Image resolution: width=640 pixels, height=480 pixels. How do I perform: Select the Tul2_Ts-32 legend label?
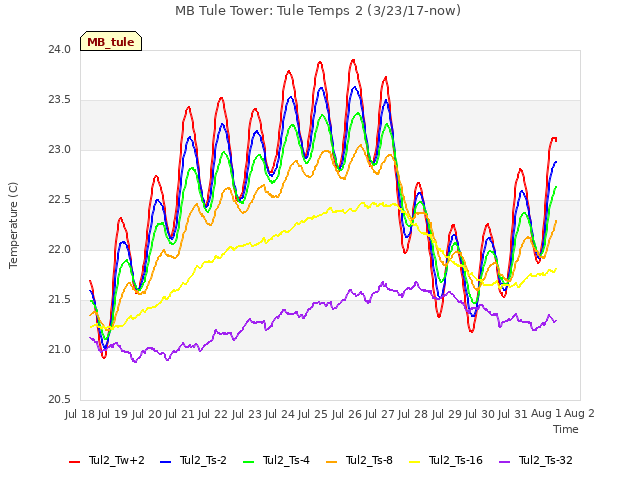[x=546, y=460]
